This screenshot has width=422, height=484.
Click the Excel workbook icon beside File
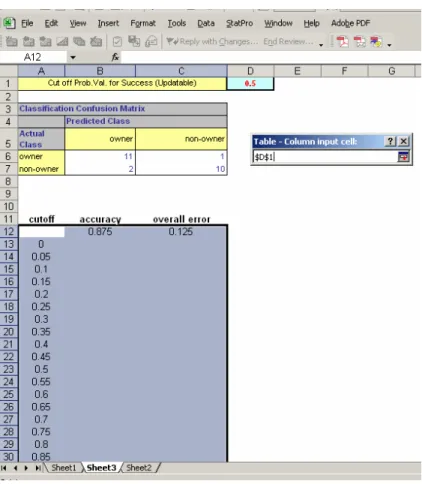9,23
